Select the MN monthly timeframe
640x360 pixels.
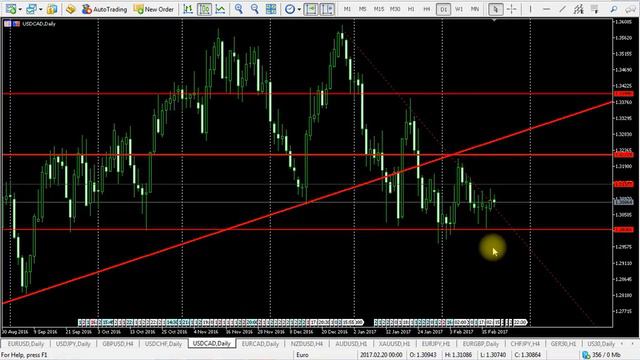(475, 9)
